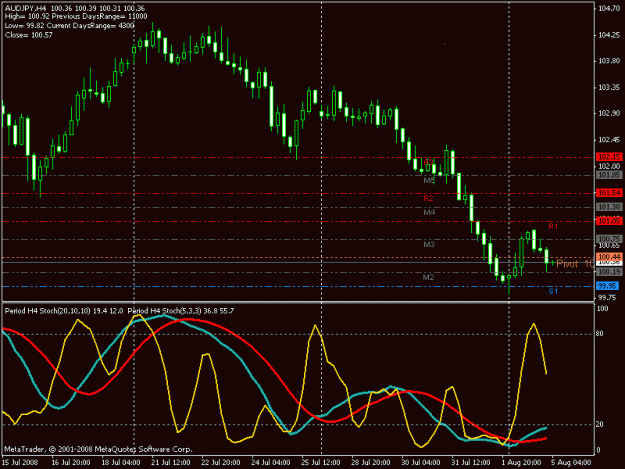This screenshot has height=469, width=625.
Task: Click the red 101.05 price tag
Action: click(609, 221)
